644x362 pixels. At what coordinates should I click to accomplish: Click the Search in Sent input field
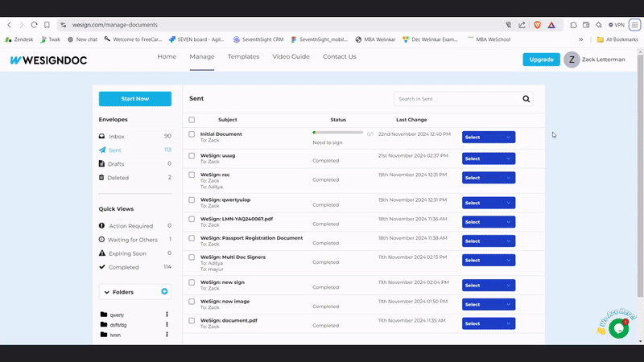pos(456,99)
